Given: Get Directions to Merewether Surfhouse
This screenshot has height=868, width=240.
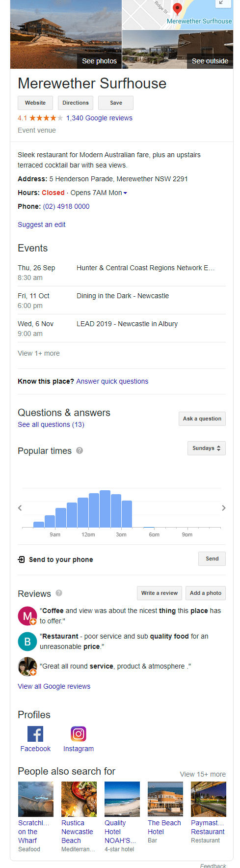Looking at the screenshot, I should point(76,103).
